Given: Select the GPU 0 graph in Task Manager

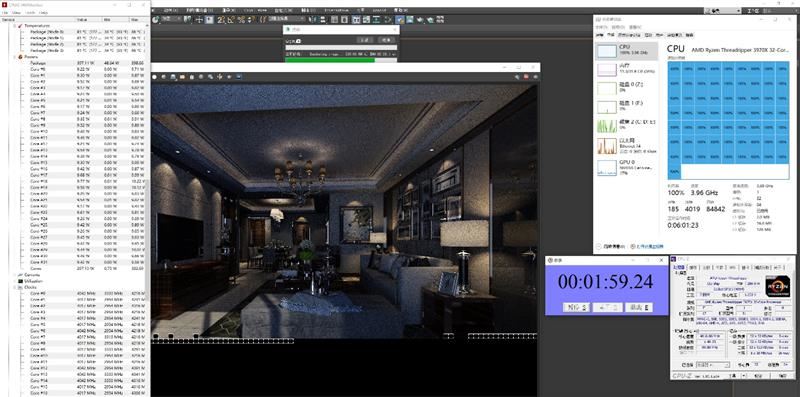Looking at the screenshot, I should coord(607,168).
